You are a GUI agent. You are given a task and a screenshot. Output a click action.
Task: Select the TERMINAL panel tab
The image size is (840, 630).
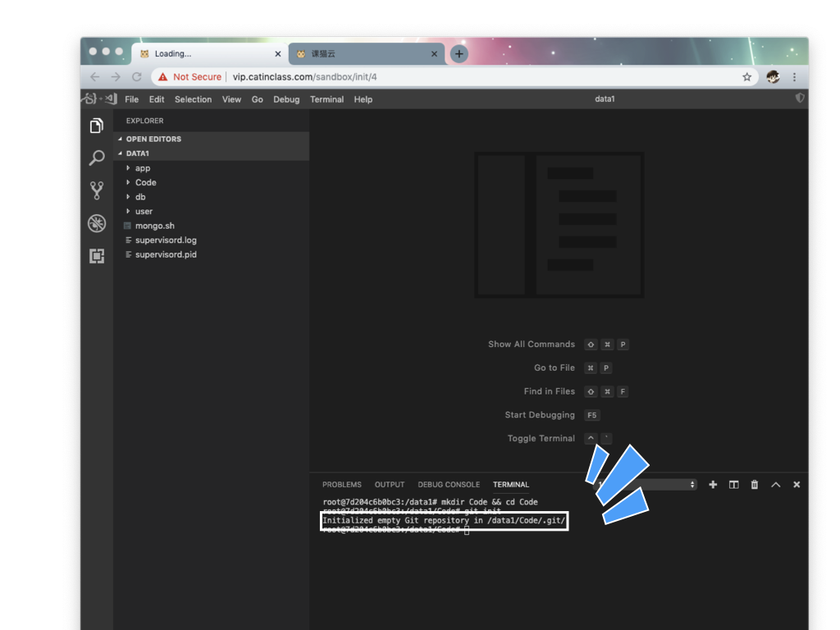point(510,484)
